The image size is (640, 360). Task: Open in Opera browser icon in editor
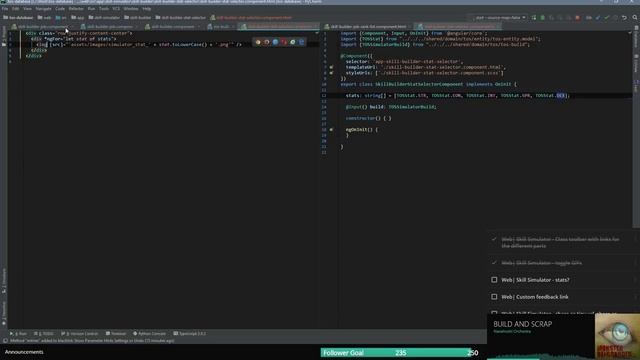click(x=284, y=42)
